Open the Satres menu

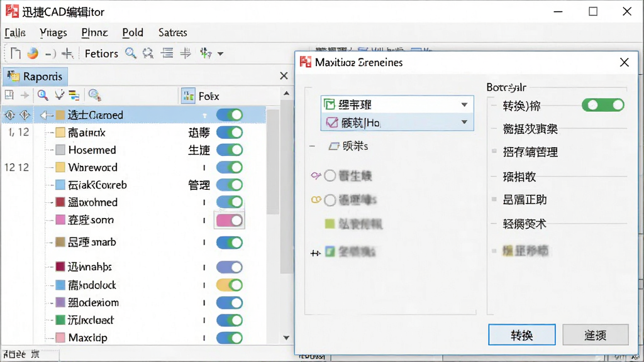coord(172,33)
